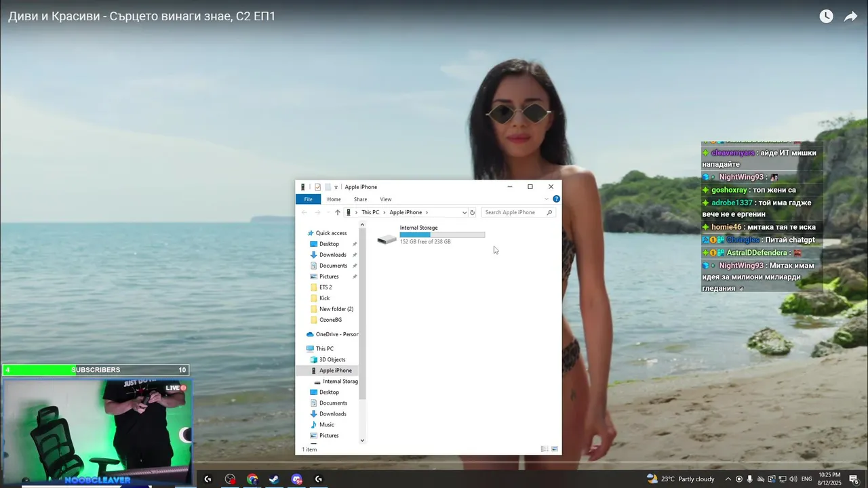The height and width of the screenshot is (488, 868).
Task: Click chat username goshoxray
Action: point(729,190)
